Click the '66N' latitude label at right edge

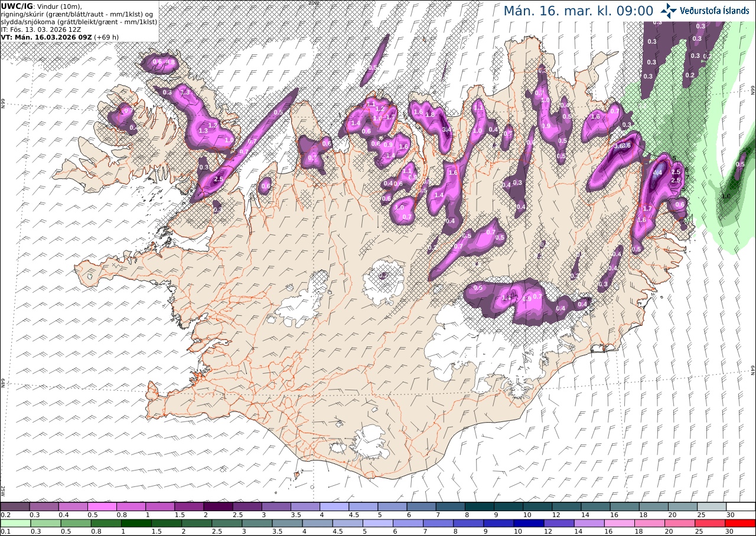click(753, 89)
